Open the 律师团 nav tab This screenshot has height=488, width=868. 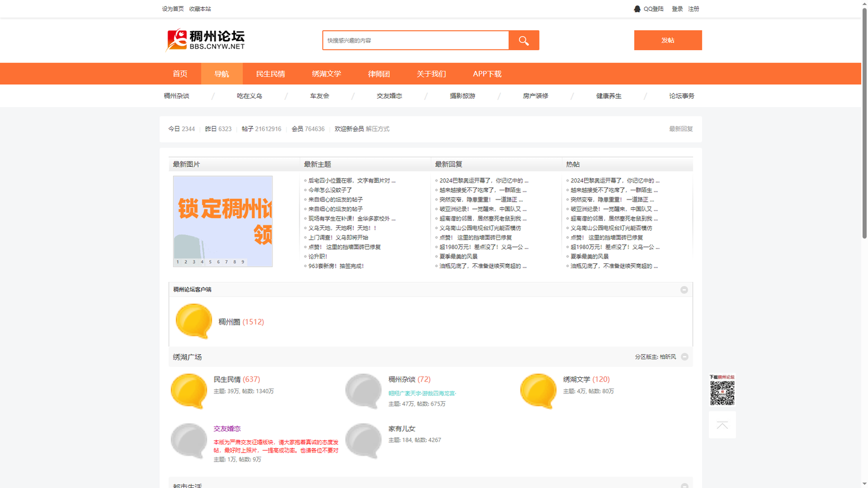coord(379,74)
